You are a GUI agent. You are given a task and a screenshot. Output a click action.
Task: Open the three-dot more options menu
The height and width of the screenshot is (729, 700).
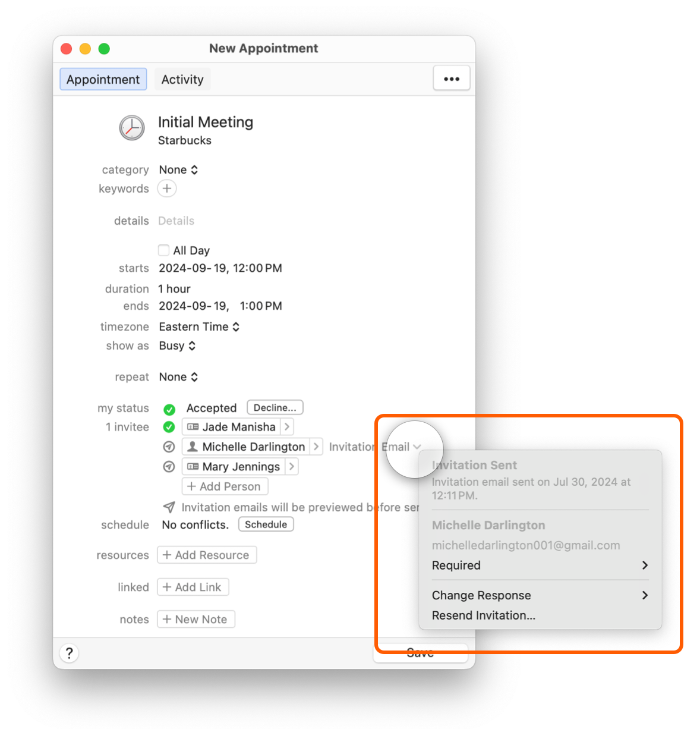pyautogui.click(x=451, y=78)
